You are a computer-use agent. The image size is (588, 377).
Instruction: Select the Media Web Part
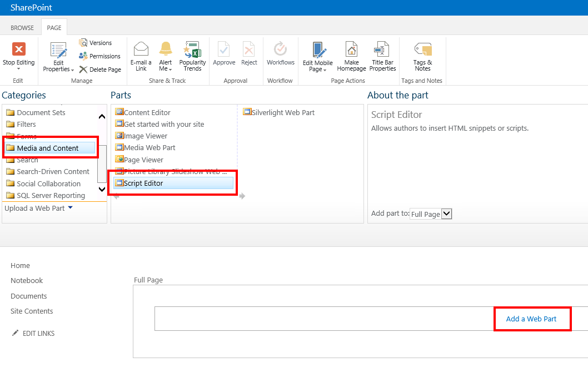point(146,147)
